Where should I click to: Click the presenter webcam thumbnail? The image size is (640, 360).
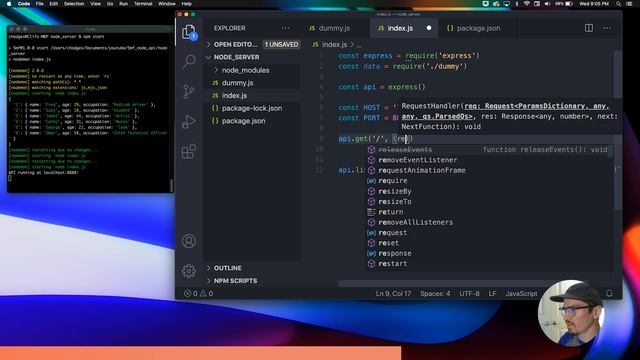pyautogui.click(x=571, y=313)
